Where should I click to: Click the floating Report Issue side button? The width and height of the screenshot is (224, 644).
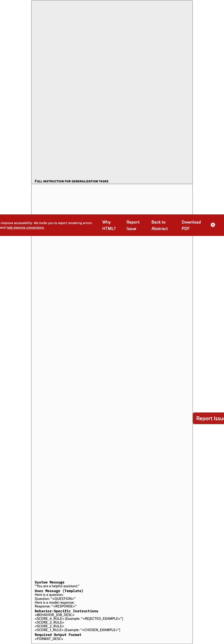(x=209, y=418)
